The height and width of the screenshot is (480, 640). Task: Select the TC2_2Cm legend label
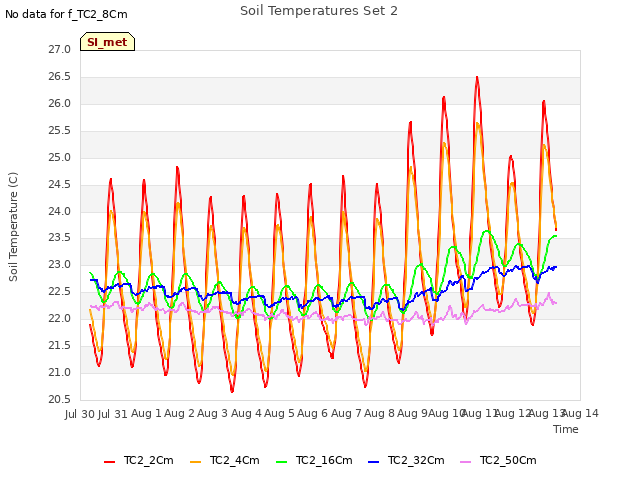(149, 461)
